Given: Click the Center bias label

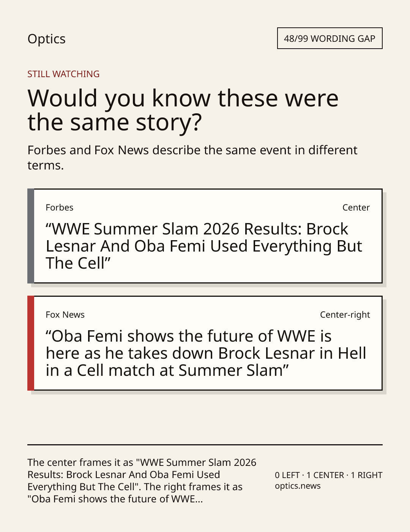Looking at the screenshot, I should click(x=356, y=207).
